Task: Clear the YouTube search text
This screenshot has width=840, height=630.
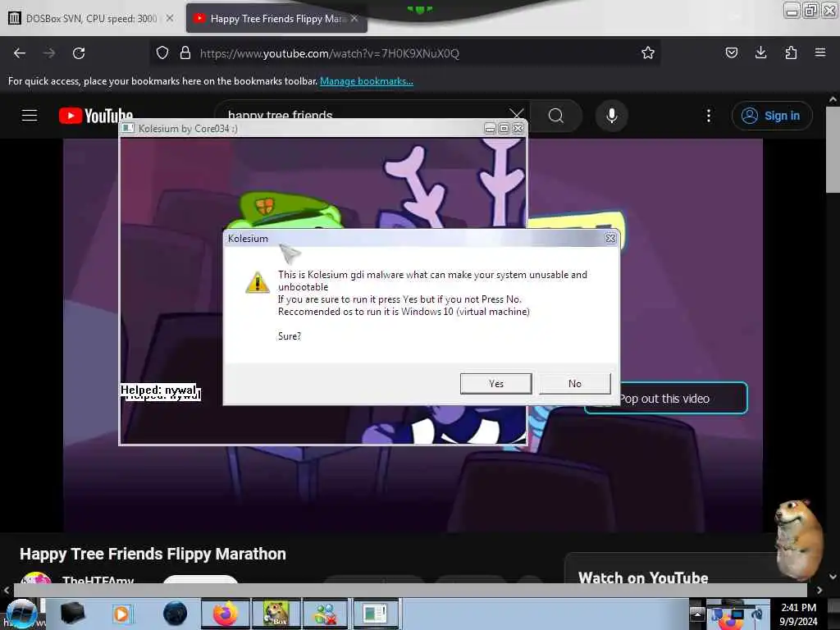Action: pyautogui.click(x=517, y=115)
